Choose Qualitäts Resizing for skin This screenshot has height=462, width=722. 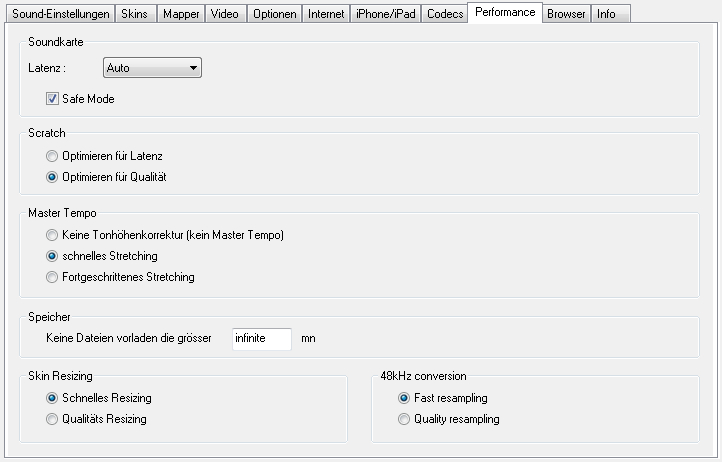[x=53, y=419]
